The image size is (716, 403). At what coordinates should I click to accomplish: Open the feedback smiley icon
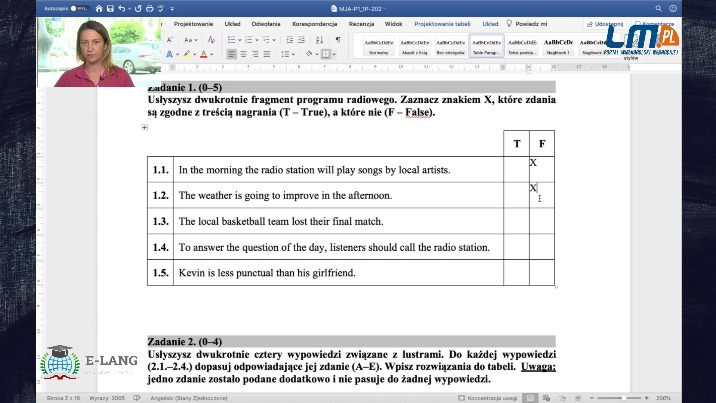(x=673, y=9)
